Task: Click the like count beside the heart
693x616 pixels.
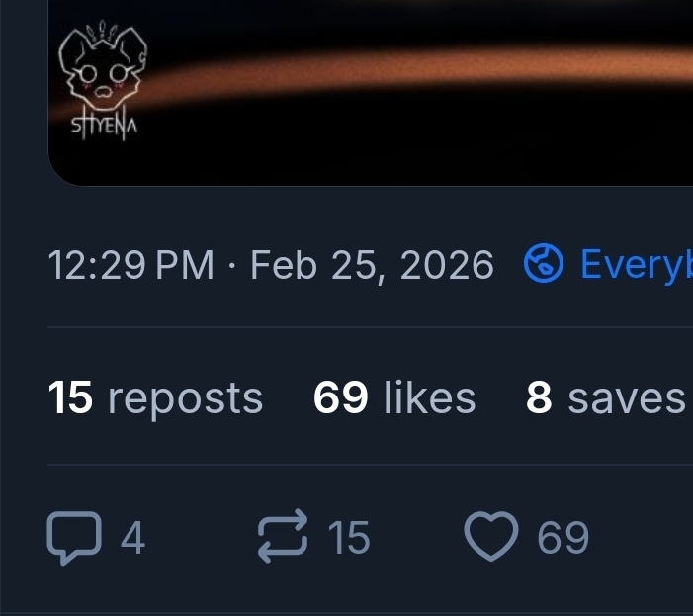Action: click(563, 539)
